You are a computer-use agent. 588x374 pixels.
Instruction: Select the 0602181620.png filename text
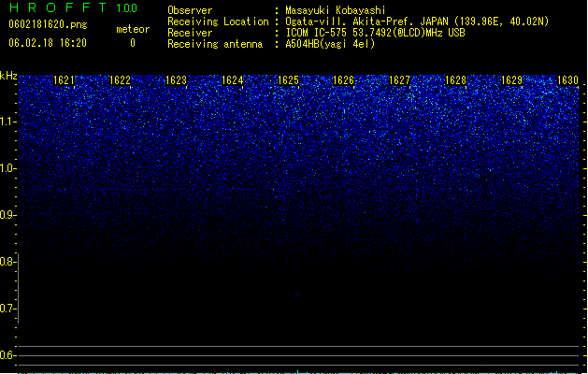(x=48, y=24)
